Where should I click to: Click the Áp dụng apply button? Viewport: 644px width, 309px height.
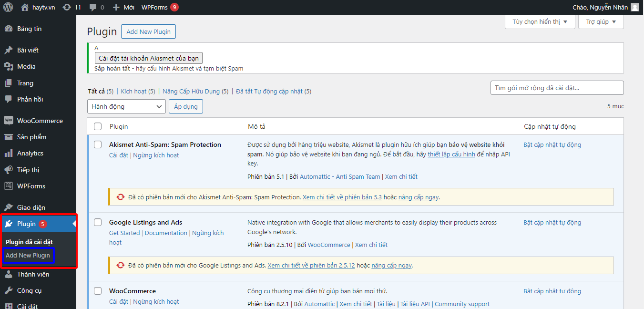point(186,106)
